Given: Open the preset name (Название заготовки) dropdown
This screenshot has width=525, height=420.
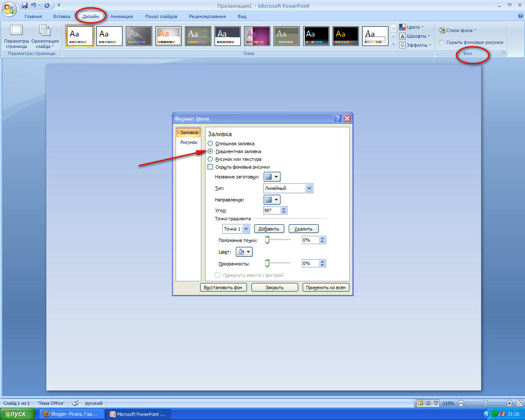Looking at the screenshot, I should click(x=272, y=177).
